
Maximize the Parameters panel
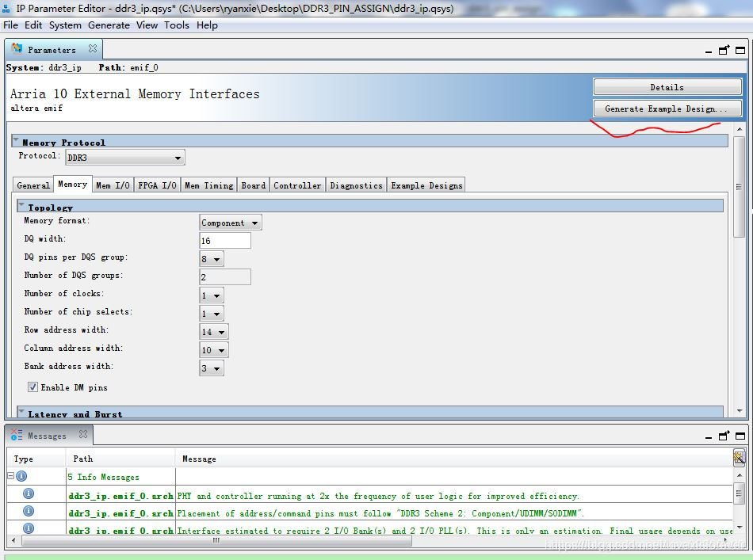coord(740,50)
